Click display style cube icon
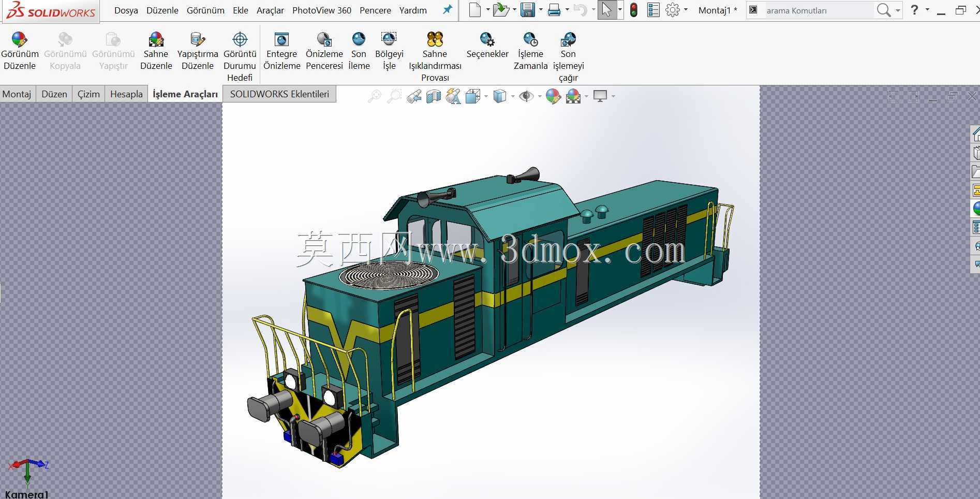Screen dimensions: 980x499 (x=500, y=96)
